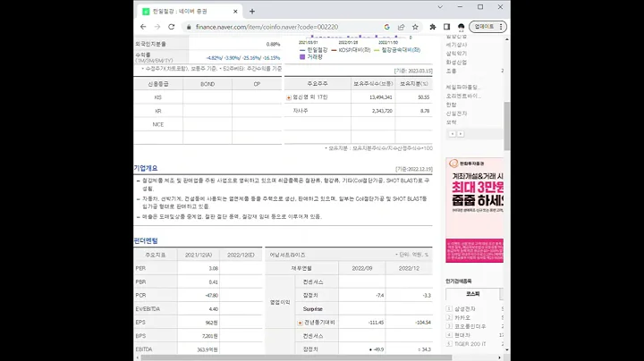
Task: Click the 13,494,341 shares value
Action: 381,97
